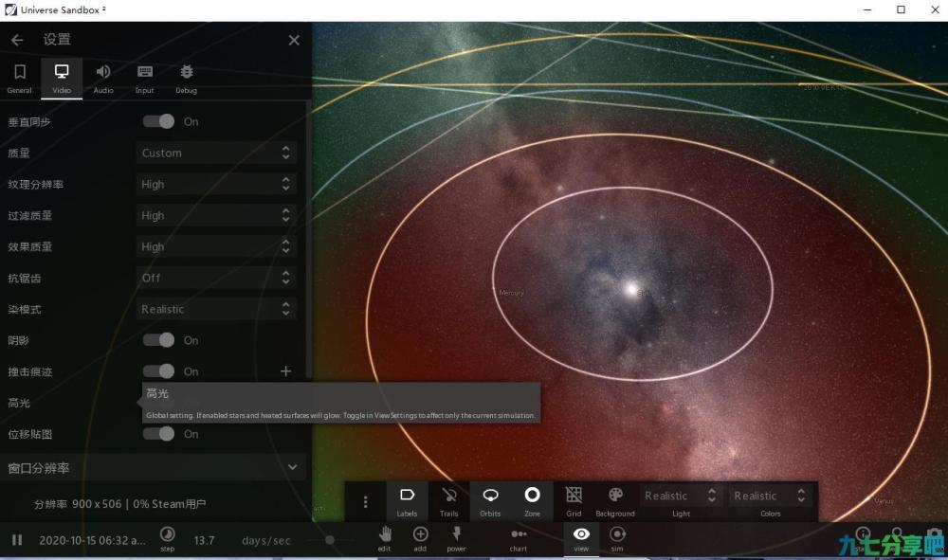948x560 pixels.
Task: Edit the 13.7 speed value
Action: [x=204, y=540]
